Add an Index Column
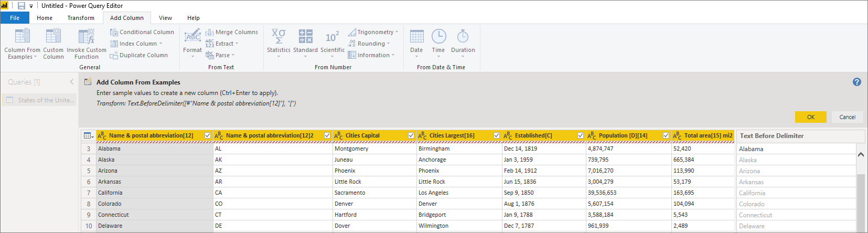868x233 pixels. click(136, 44)
